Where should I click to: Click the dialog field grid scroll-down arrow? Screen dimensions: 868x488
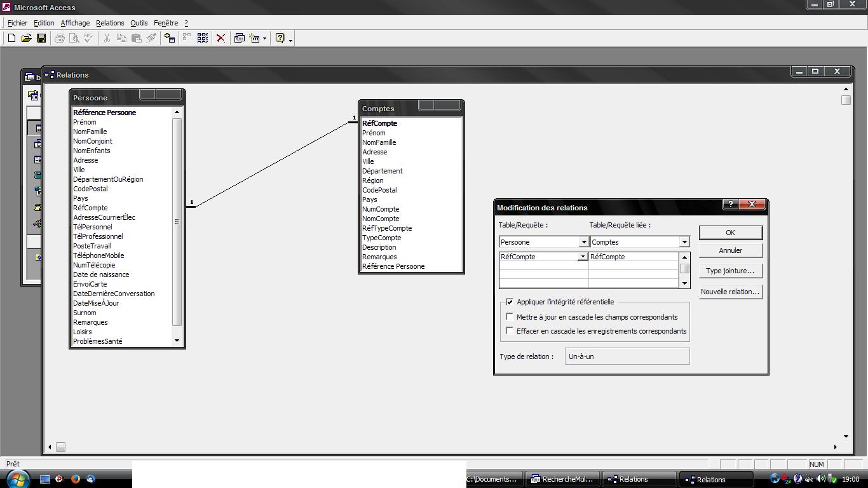[684, 283]
